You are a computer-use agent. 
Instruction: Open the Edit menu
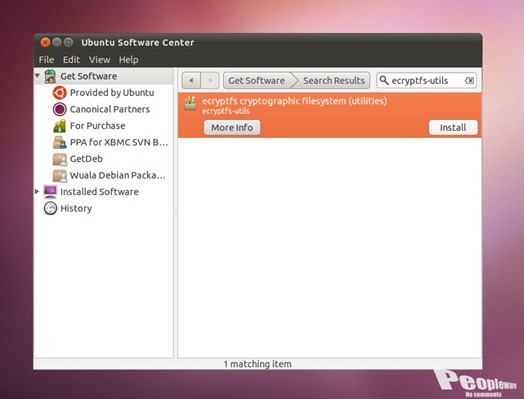pos(71,60)
